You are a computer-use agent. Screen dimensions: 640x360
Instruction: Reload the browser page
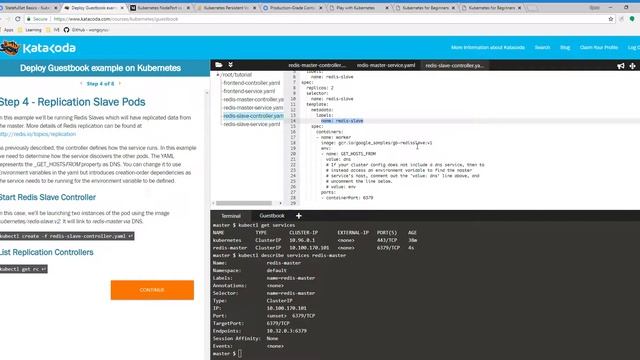coord(18,19)
